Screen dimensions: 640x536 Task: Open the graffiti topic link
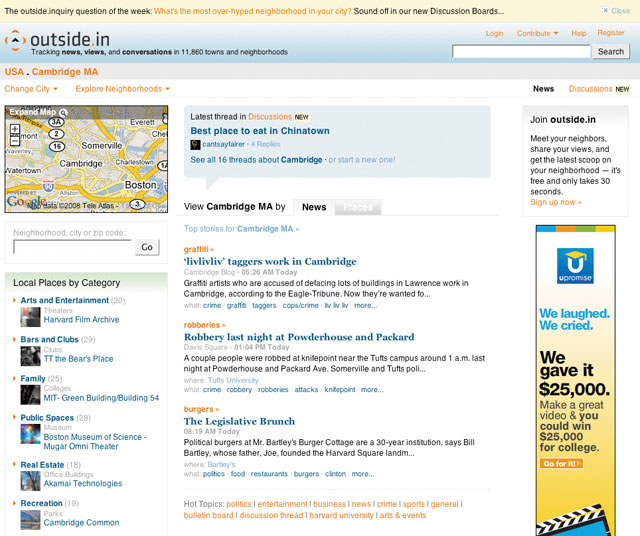[198, 249]
